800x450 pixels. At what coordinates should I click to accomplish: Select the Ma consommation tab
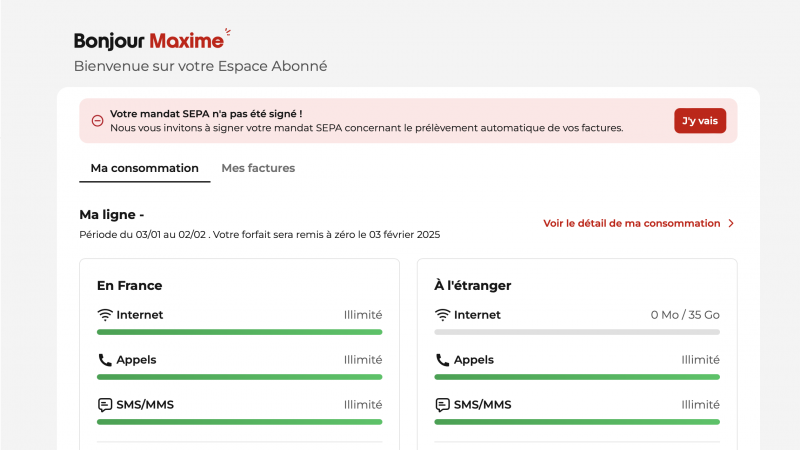tap(145, 168)
